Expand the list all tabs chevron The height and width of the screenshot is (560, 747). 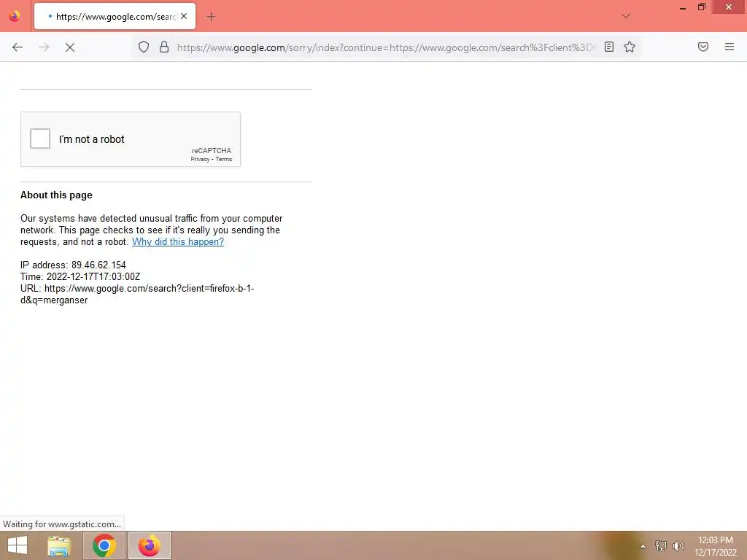[626, 16]
